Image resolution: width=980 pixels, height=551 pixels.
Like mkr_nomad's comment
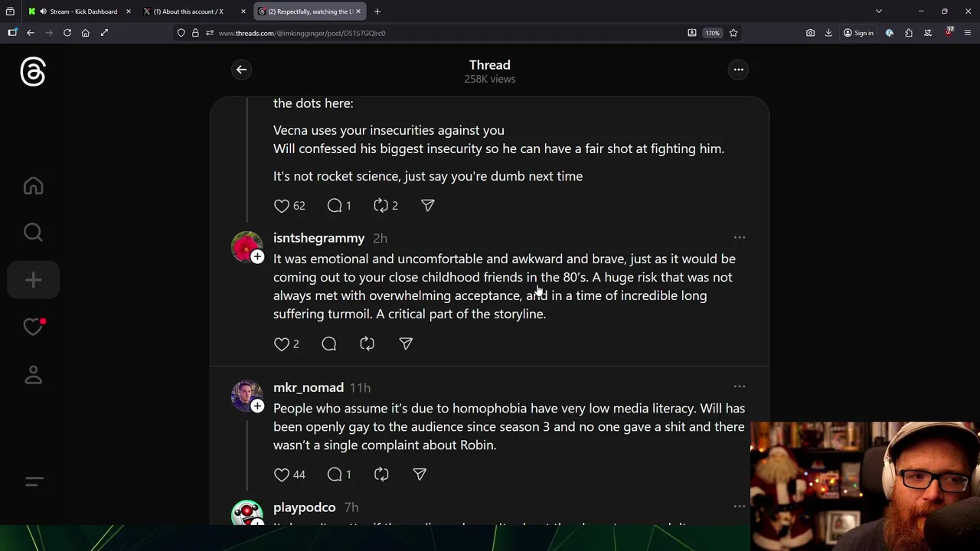(x=282, y=474)
